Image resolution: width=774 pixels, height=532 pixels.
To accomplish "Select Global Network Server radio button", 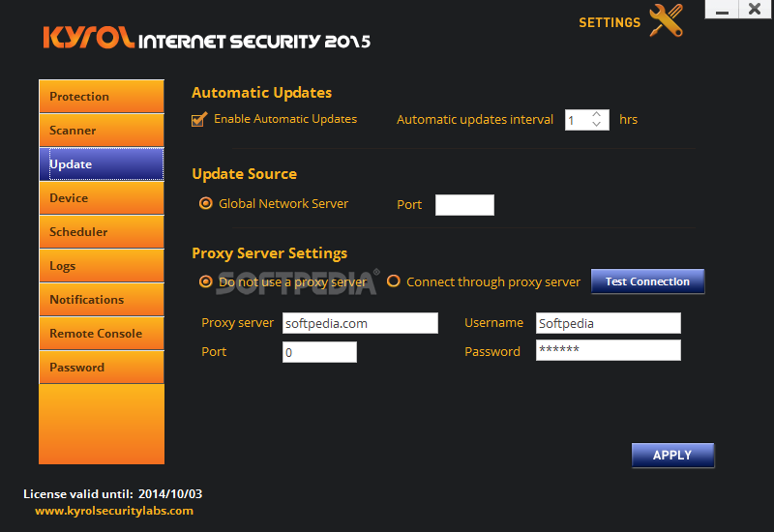I will coord(206,203).
